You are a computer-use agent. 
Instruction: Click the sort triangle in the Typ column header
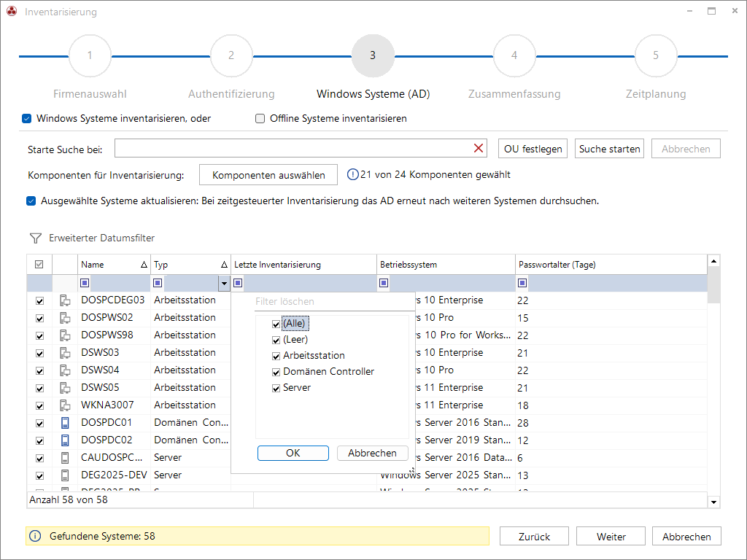(x=225, y=265)
